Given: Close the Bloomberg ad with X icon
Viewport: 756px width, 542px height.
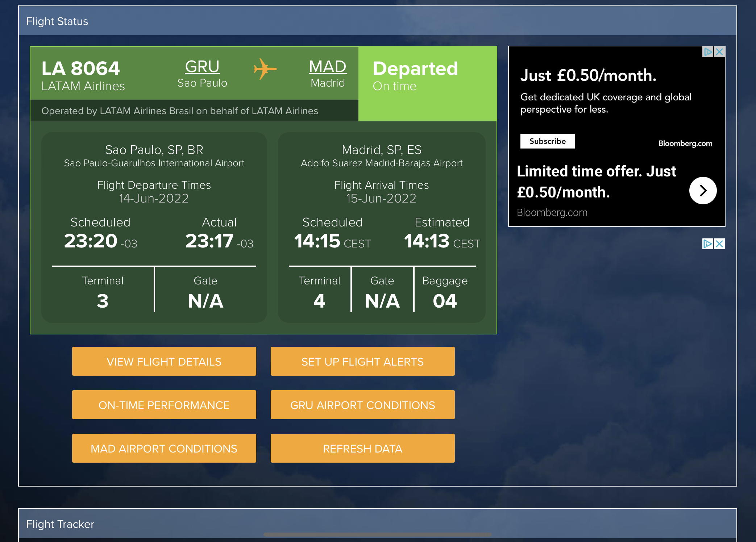Looking at the screenshot, I should pos(720,52).
